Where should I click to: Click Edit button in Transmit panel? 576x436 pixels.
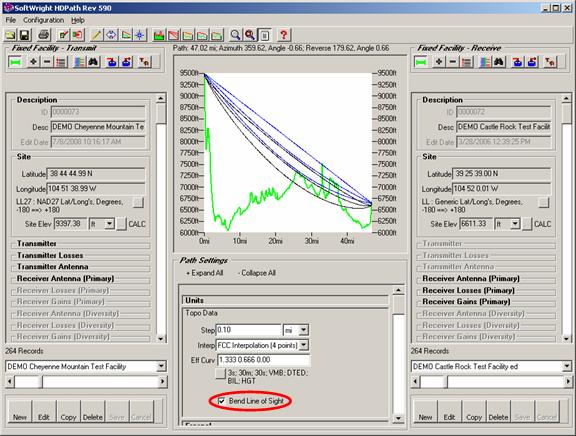(x=44, y=412)
